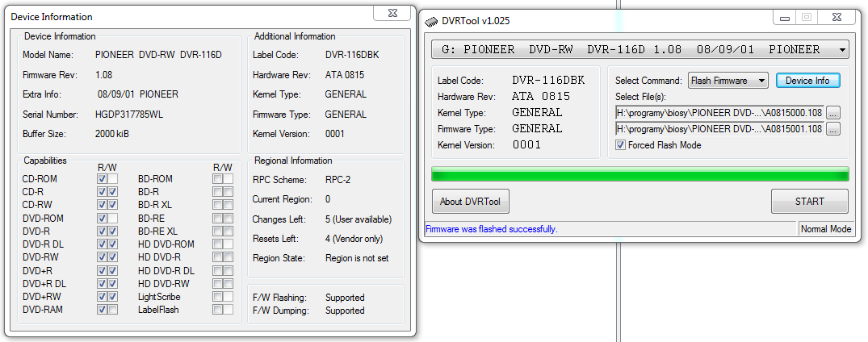Click the Model Name value PIONEER DVD-RW DVR-116D
Viewport: 868px width, 342px height.
point(158,55)
